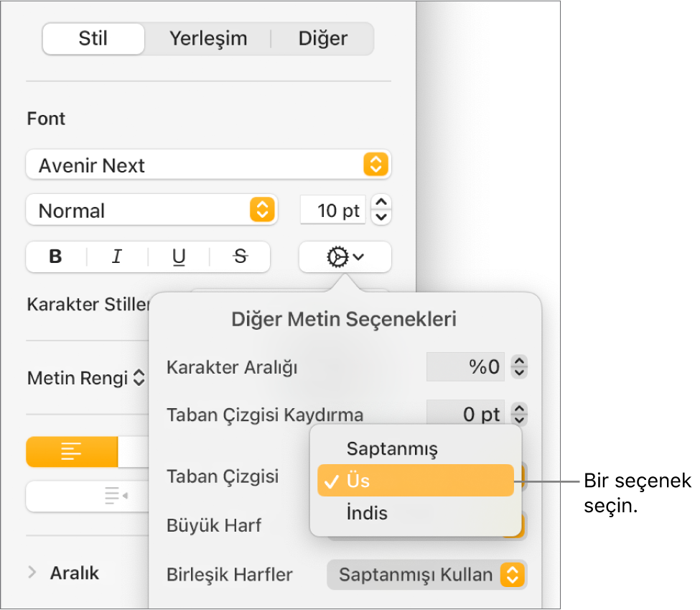
Task: Click the Taban Çizgisi Kaydırma stepper
Action: click(519, 414)
